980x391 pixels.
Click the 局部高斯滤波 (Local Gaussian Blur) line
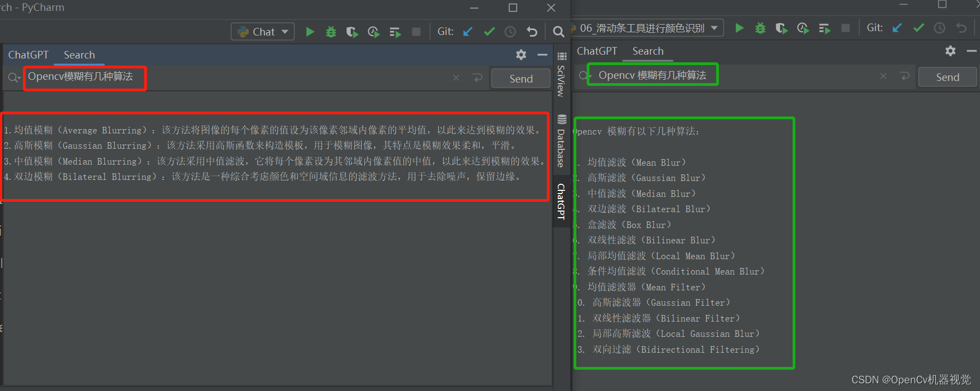tap(669, 334)
